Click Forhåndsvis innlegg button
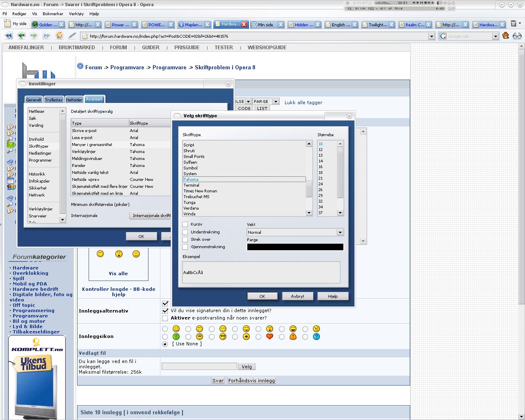This screenshot has width=525, height=420. pyautogui.click(x=251, y=381)
